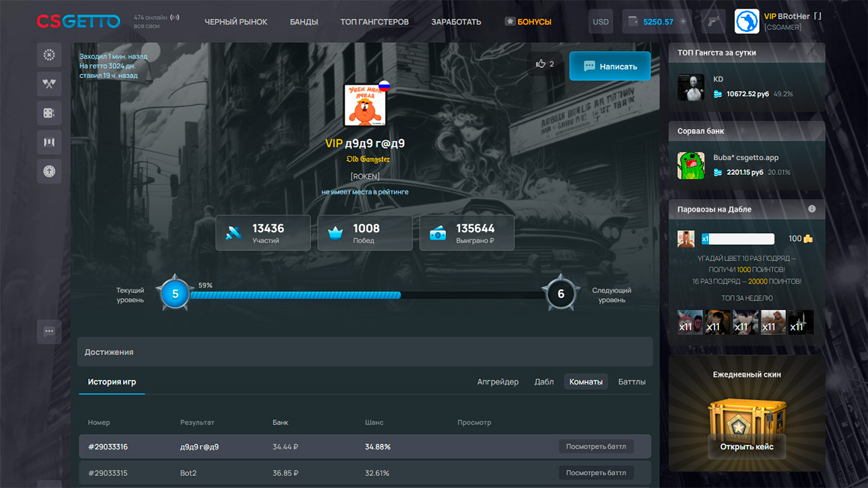Open the USD currency selector
This screenshot has width=868, height=488.
[x=601, y=21]
